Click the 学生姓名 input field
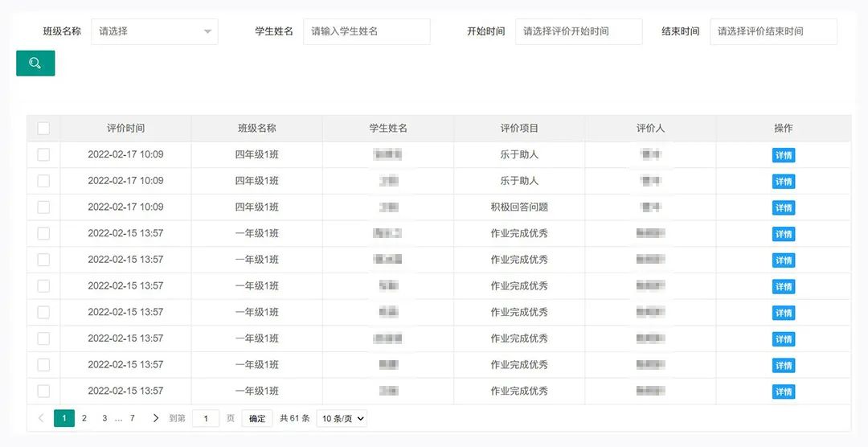Screen dimensions: 868x447 click(x=366, y=31)
